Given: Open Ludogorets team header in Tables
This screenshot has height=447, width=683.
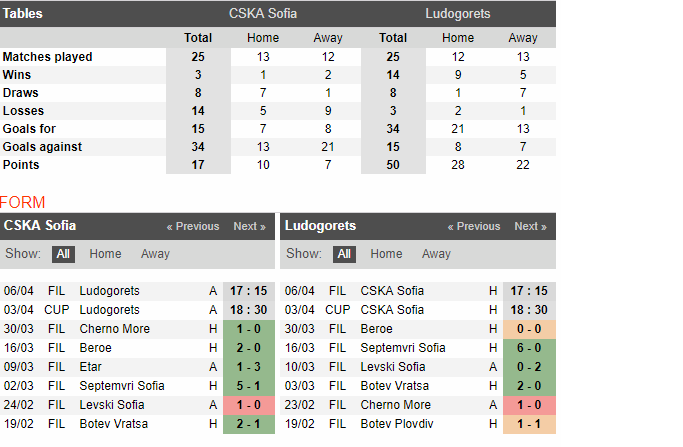Looking at the screenshot, I should click(458, 14).
